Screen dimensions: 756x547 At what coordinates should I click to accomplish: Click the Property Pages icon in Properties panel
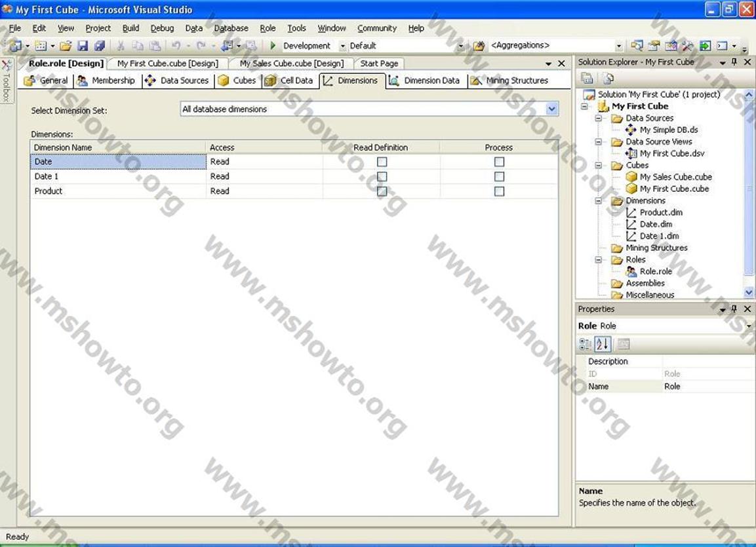(x=624, y=344)
